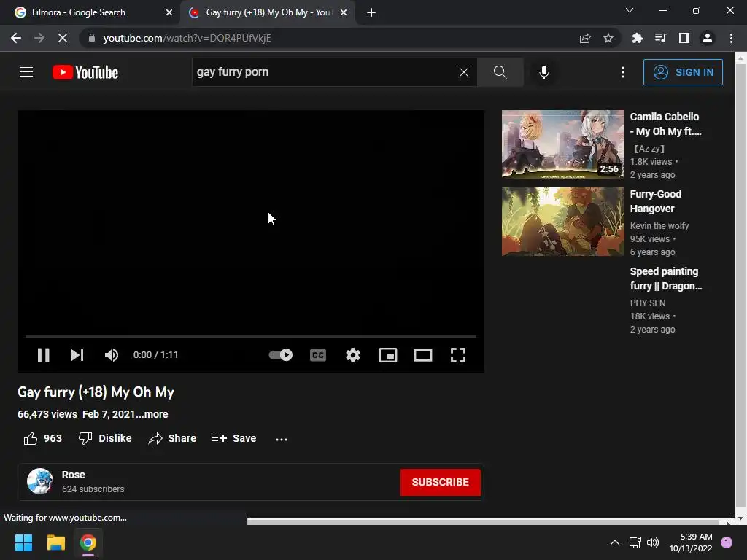Image resolution: width=747 pixels, height=560 pixels.
Task: Enable miniplayer mode
Action: click(x=388, y=355)
